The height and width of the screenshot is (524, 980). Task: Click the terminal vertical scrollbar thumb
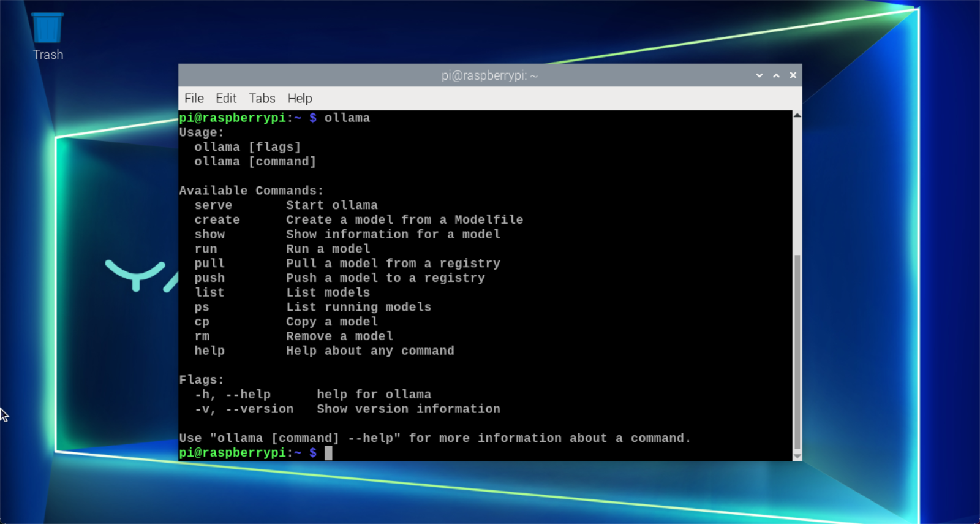click(797, 352)
